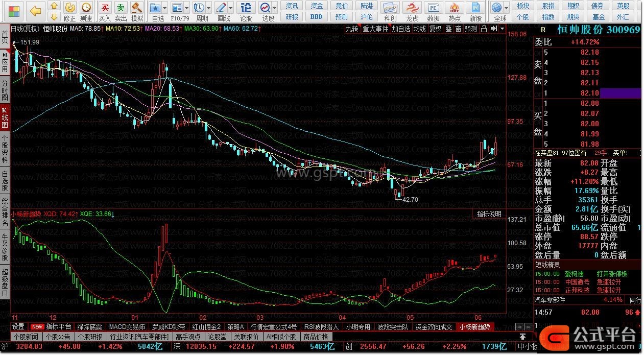
Task: Open the 高手观点 expert views tab
Action: pos(187,337)
